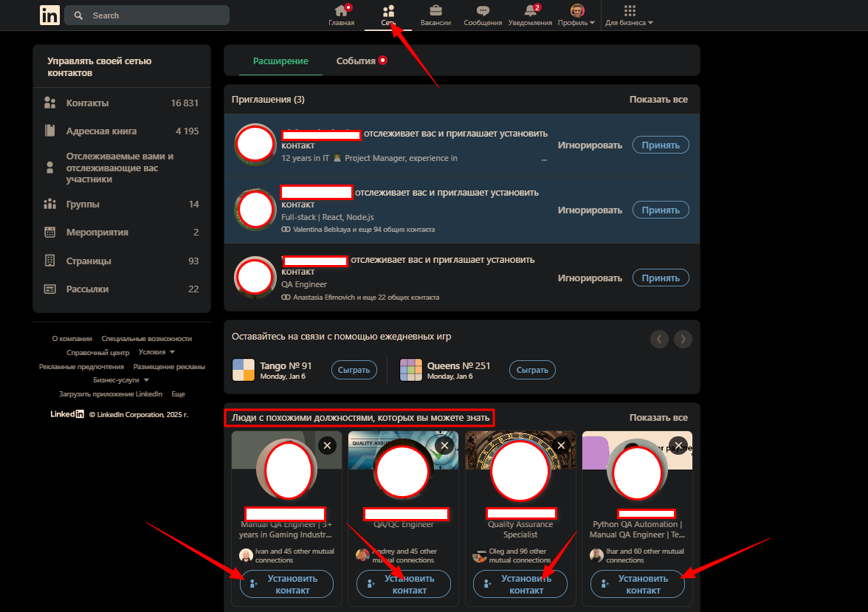Open Группы 14 list
The image size is (868, 612).
coord(122,204)
